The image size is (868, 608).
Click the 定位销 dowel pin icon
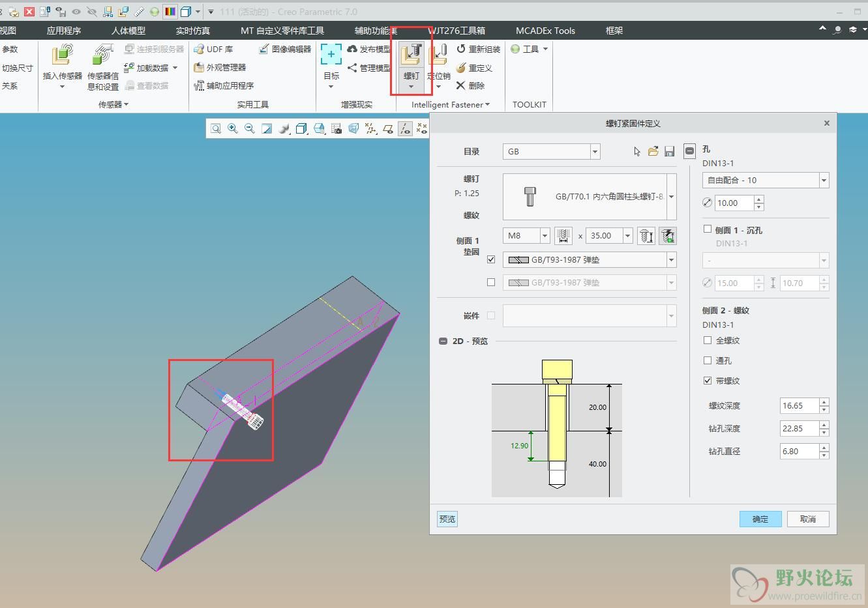click(x=438, y=55)
